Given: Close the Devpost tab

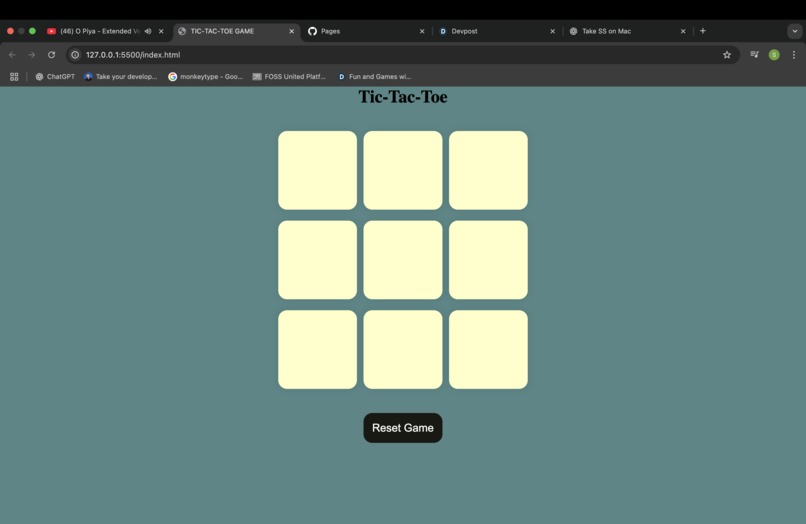Looking at the screenshot, I should coord(553,31).
